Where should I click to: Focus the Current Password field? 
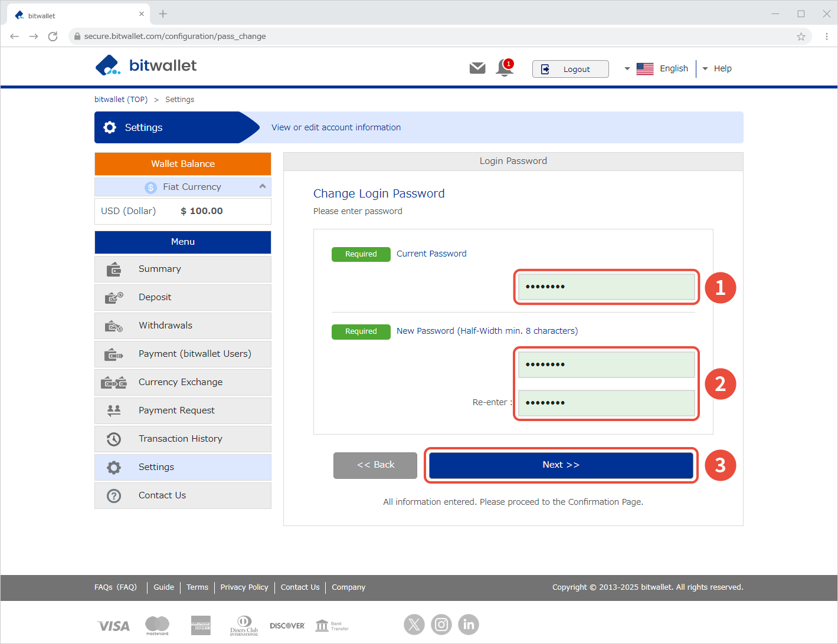[606, 287]
